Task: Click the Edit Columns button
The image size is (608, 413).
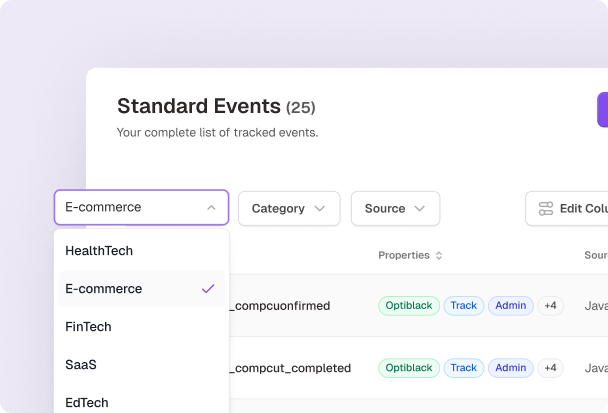Action: pos(567,209)
